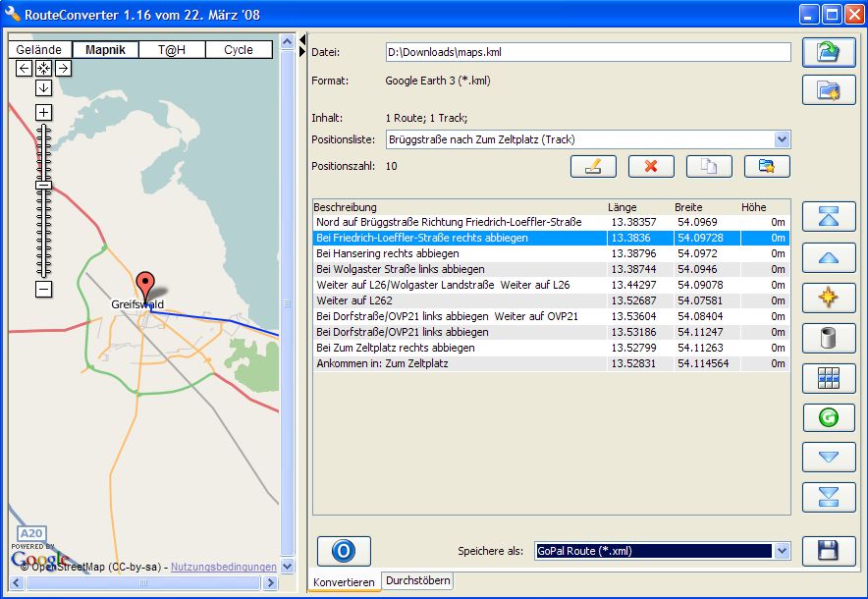Click the floppy disk save button
The image size is (868, 599).
coord(829,551)
